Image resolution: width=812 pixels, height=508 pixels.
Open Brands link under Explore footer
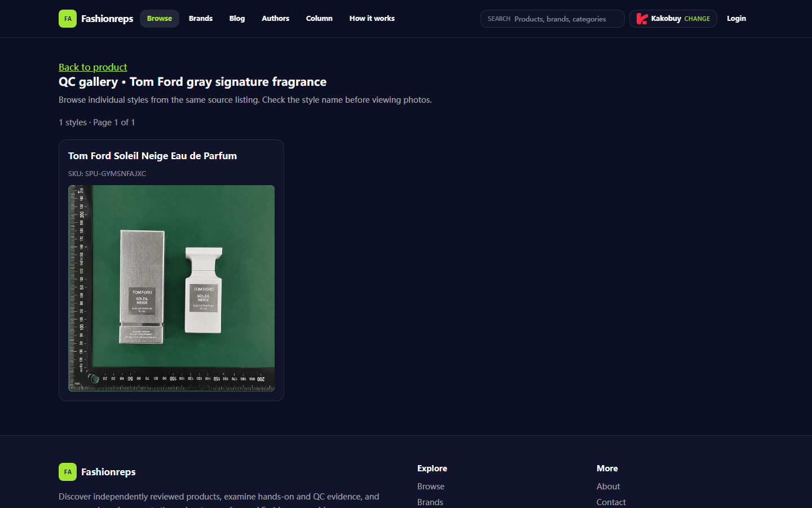430,502
